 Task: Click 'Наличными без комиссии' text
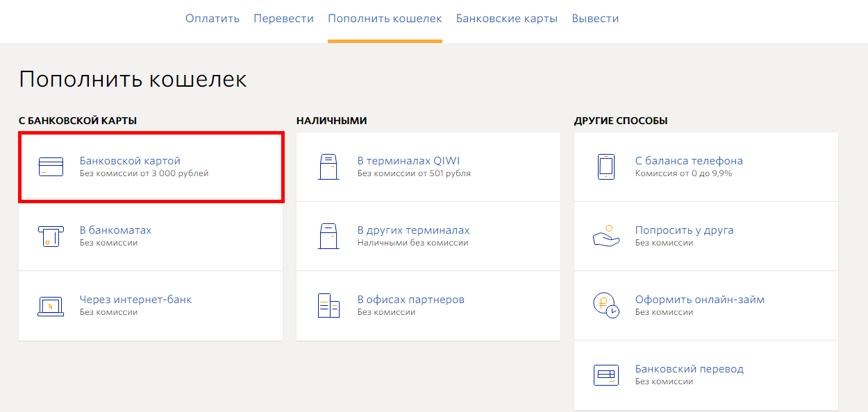(413, 243)
